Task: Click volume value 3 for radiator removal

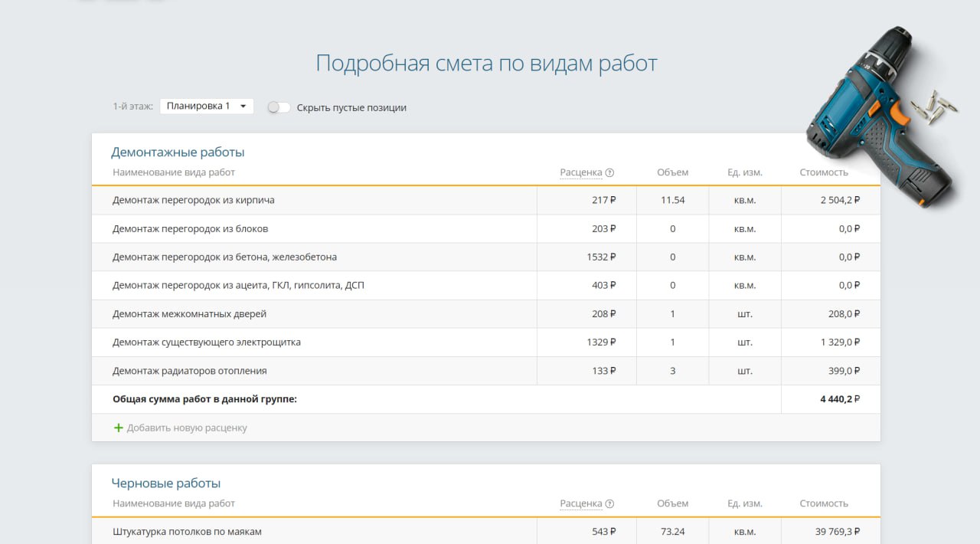Action: point(672,371)
